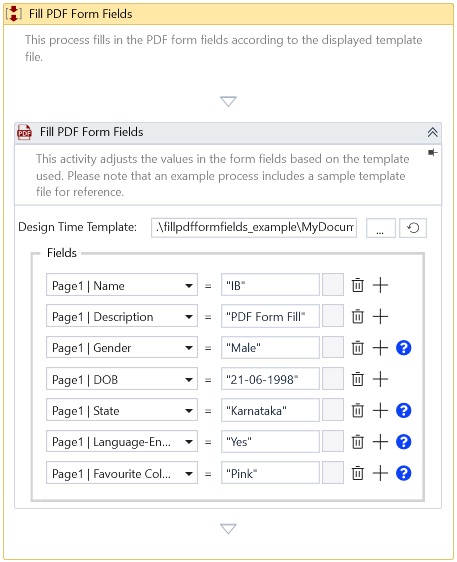Open help for the Gender field
The height and width of the screenshot is (562, 457).
click(403, 348)
